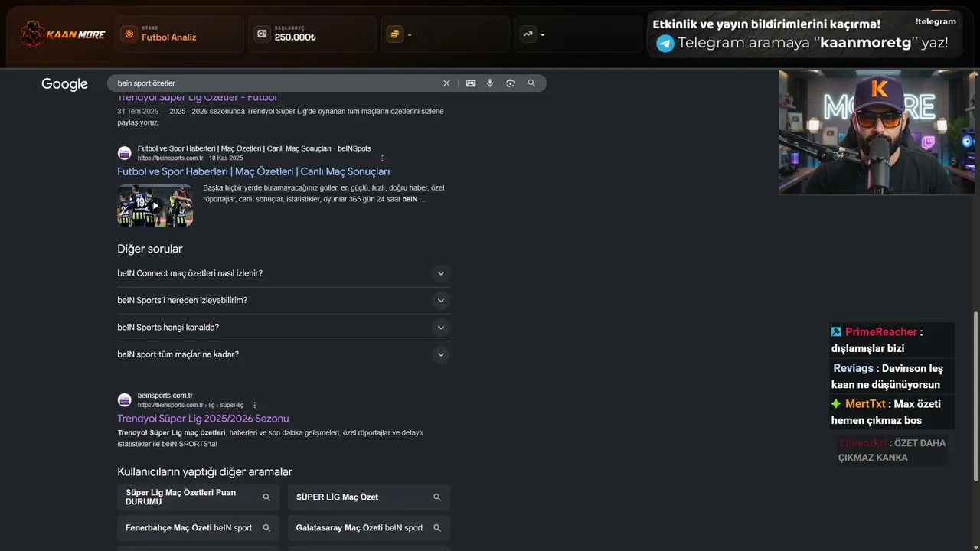Viewport: 980px width, 551px height.
Task: Open partially visible 'Trendyol Süper Lig Özetler' link
Action: pyautogui.click(x=197, y=98)
